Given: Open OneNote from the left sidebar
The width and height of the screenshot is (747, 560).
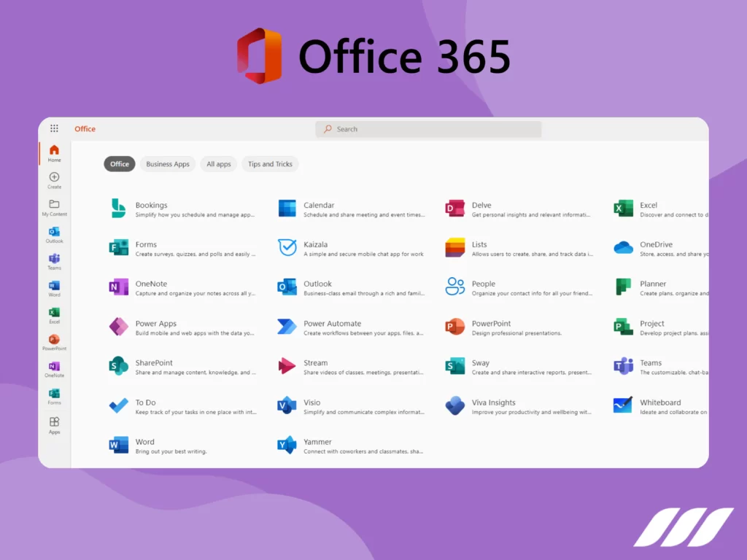Looking at the screenshot, I should pos(54,367).
